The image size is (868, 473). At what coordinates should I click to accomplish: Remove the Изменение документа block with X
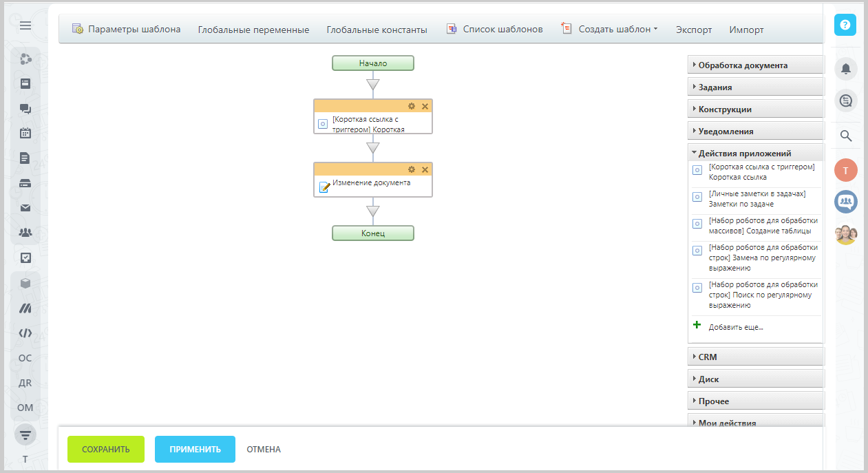click(425, 169)
